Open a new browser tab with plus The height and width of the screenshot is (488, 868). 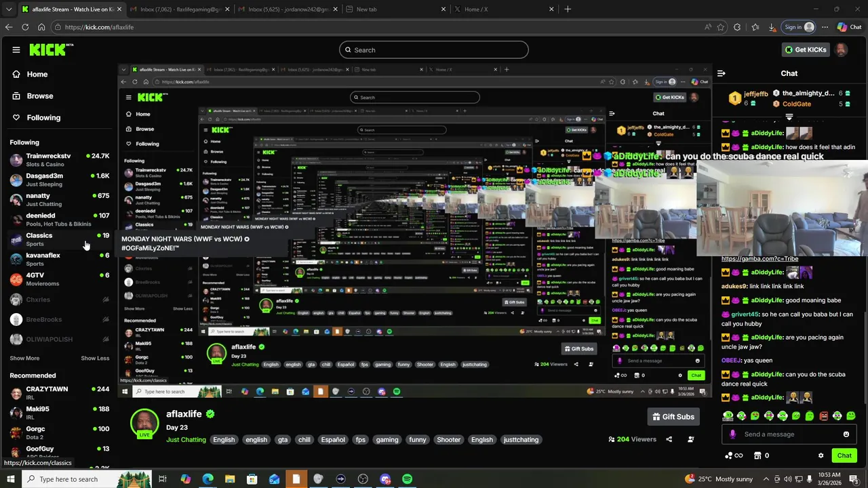click(568, 9)
